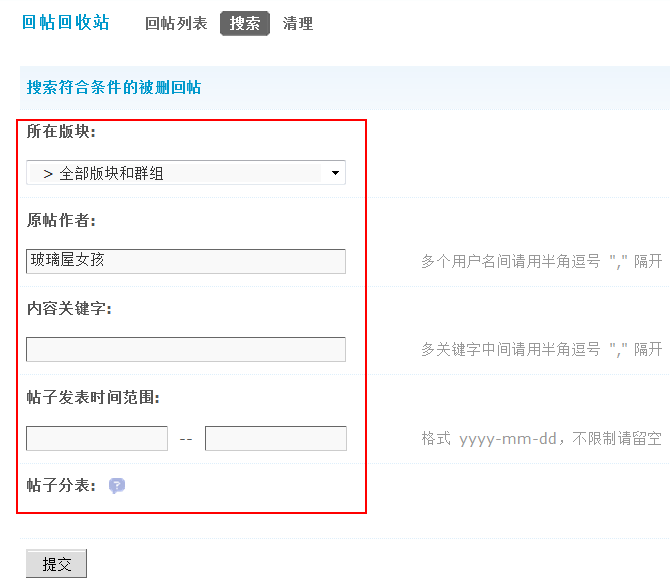670x581 pixels.
Task: Click the 帖子发表时间范围 label
Action: (93, 397)
